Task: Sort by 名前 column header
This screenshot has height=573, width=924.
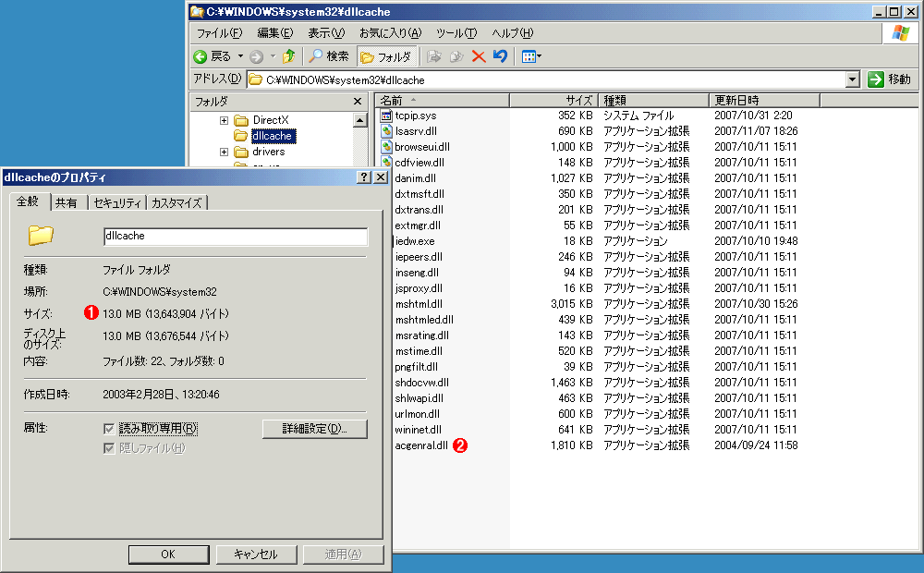Action: pyautogui.click(x=442, y=100)
